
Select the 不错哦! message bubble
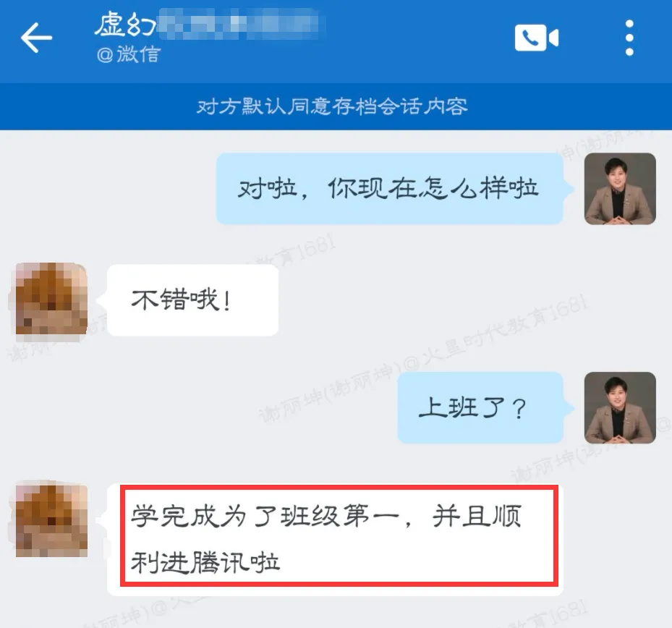193,300
